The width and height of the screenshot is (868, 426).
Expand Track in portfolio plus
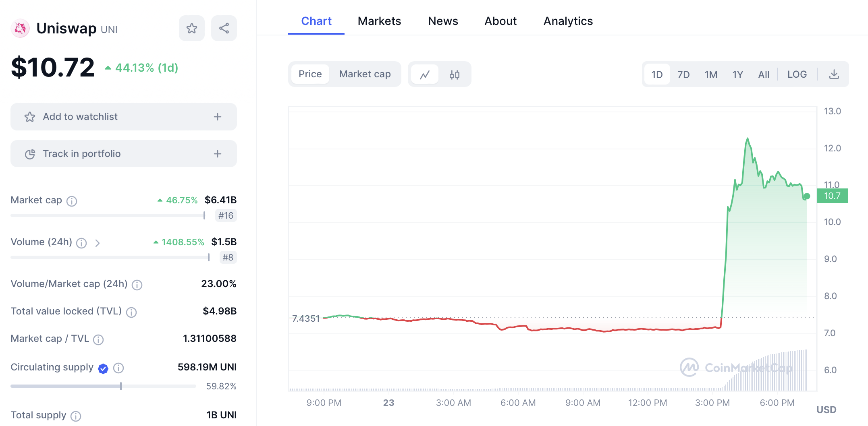(218, 154)
